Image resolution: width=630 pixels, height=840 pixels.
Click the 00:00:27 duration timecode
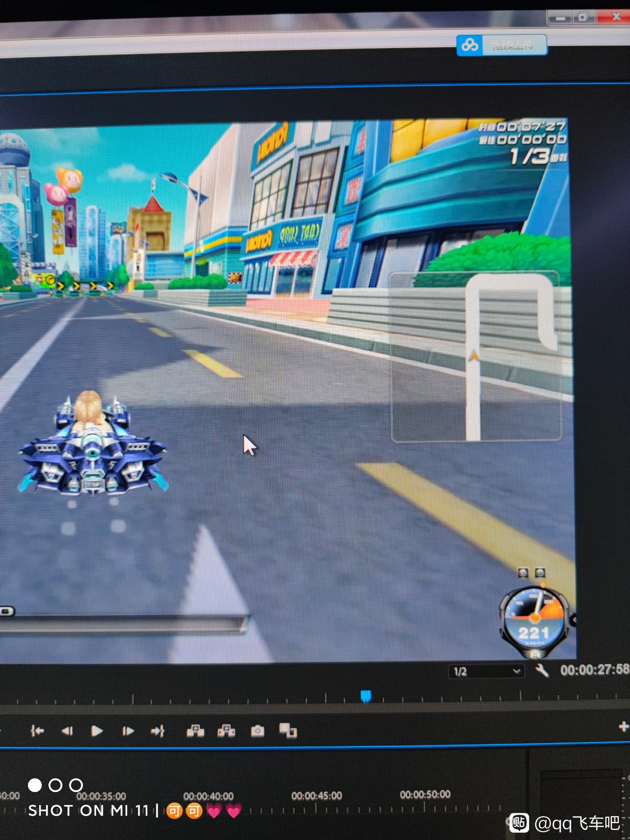pos(595,670)
